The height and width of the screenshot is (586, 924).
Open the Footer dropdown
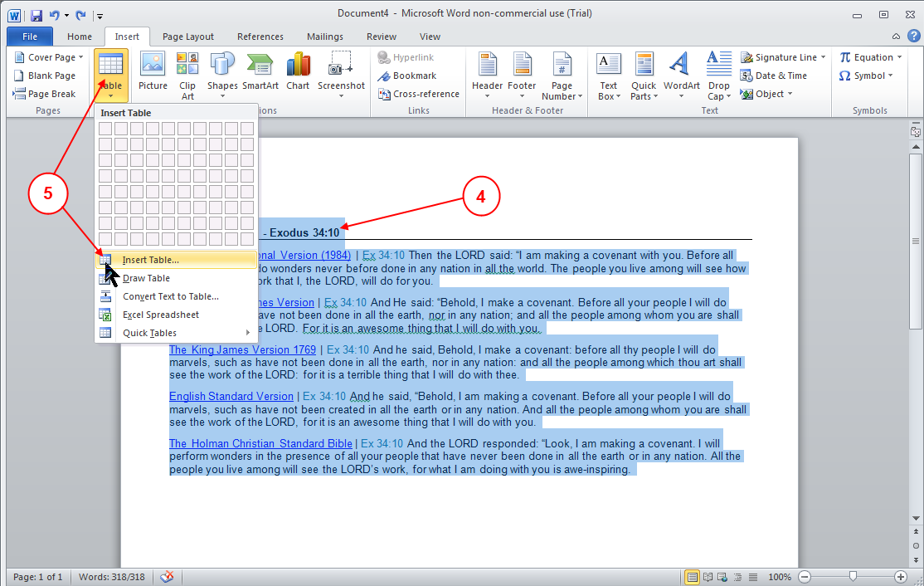point(522,76)
